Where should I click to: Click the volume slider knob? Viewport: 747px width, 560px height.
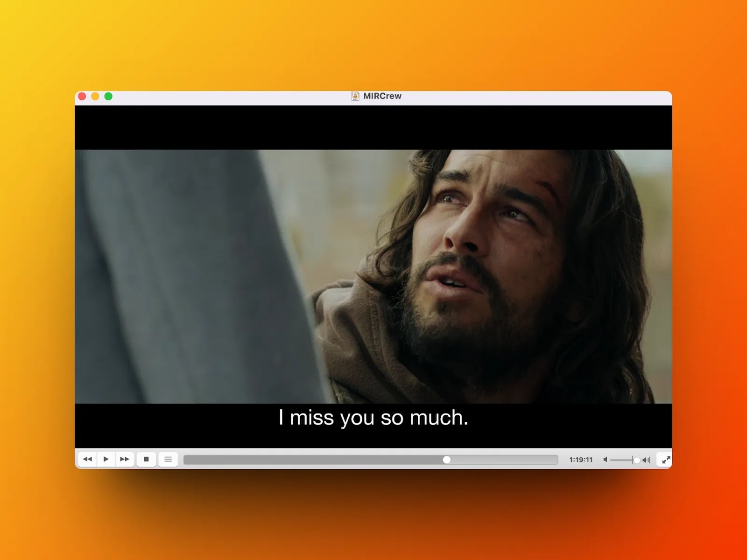(x=636, y=460)
